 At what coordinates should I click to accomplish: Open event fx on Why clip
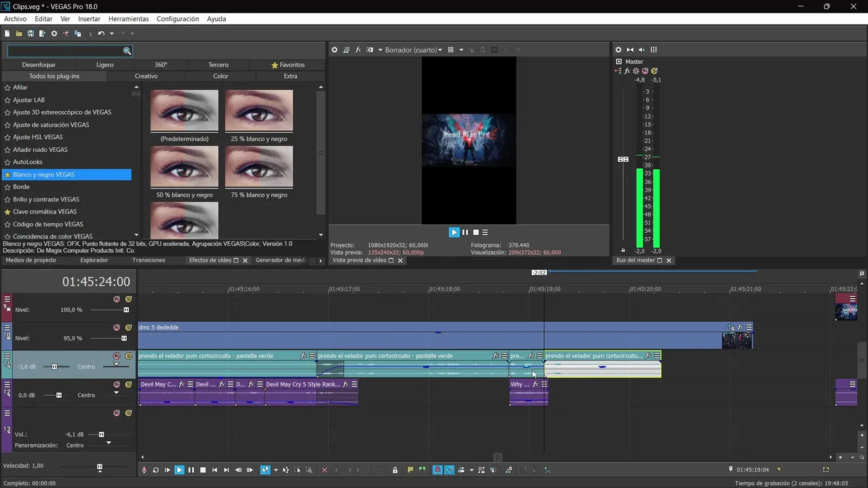coord(535,384)
